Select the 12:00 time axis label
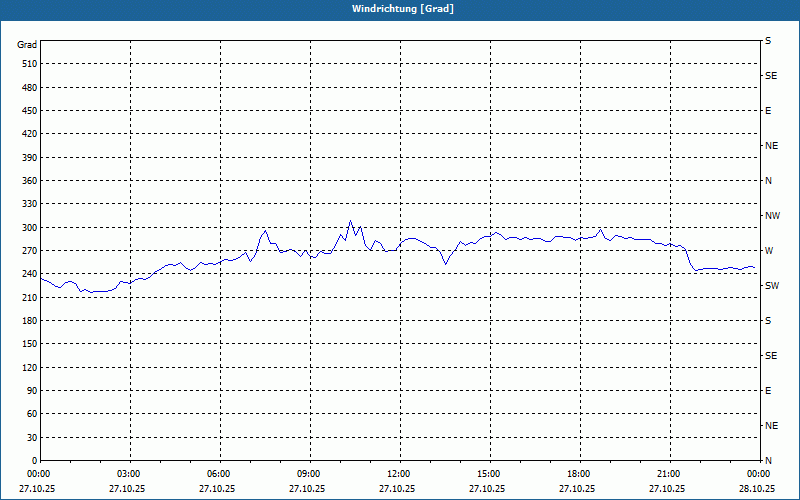The width and height of the screenshot is (800, 500). click(x=399, y=473)
